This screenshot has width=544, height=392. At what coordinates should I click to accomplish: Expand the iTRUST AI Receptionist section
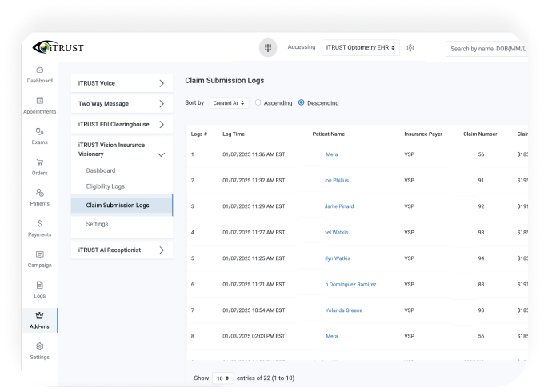pyautogui.click(x=122, y=250)
